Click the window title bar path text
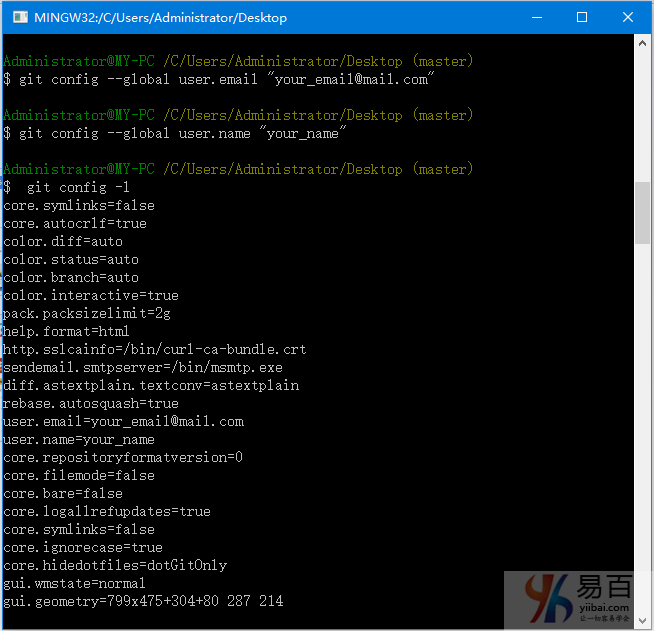Screen dimensions: 654x631 [x=160, y=17]
